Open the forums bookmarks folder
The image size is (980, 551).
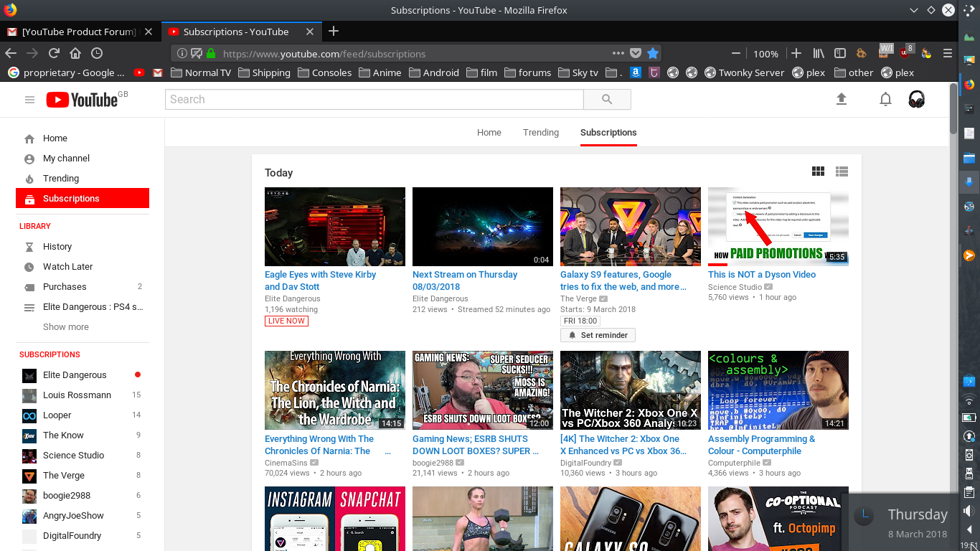click(527, 72)
